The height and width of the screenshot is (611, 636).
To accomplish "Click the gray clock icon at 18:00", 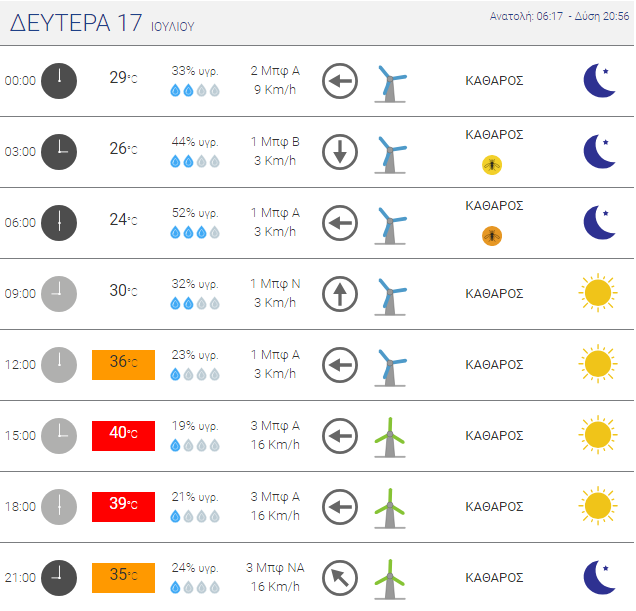I will (x=59, y=507).
